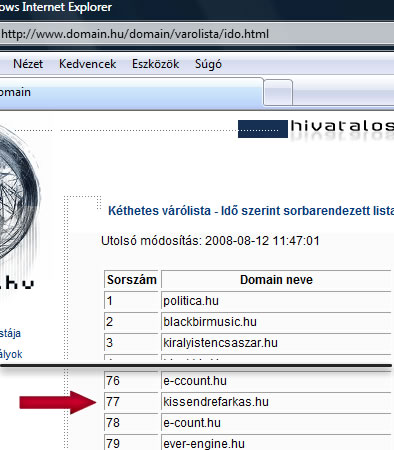Click the hivatalos header banner
Viewport: 394px width, 450px height.
click(316, 129)
